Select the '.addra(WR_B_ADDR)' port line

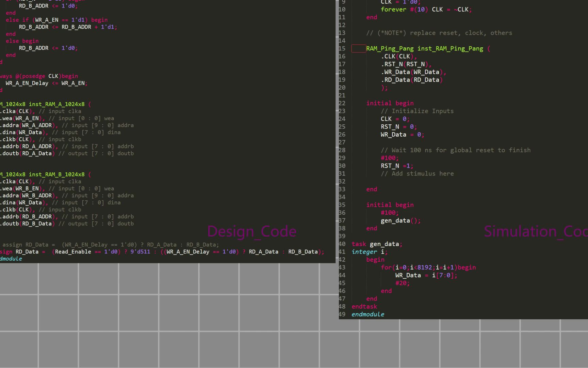click(29, 196)
